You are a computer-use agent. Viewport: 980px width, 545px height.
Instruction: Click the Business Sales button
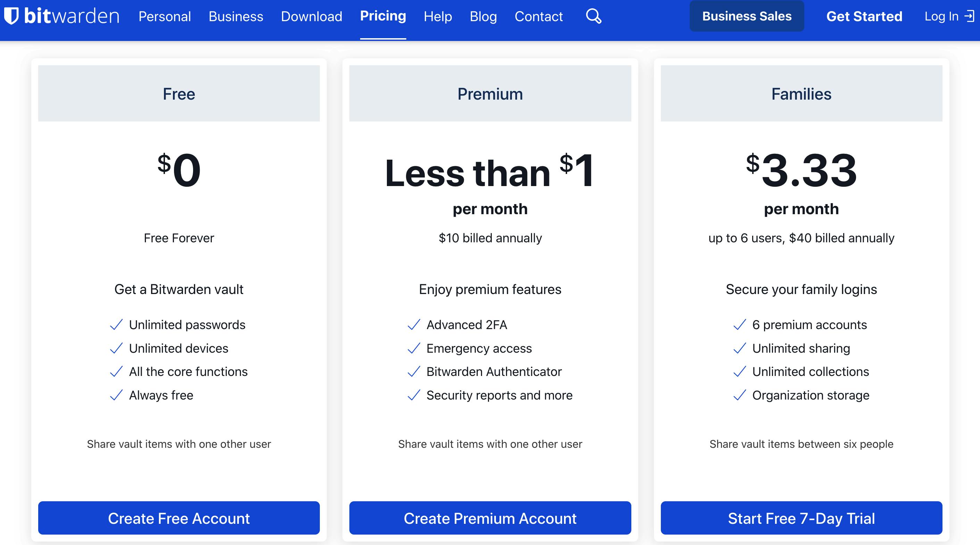coord(747,16)
